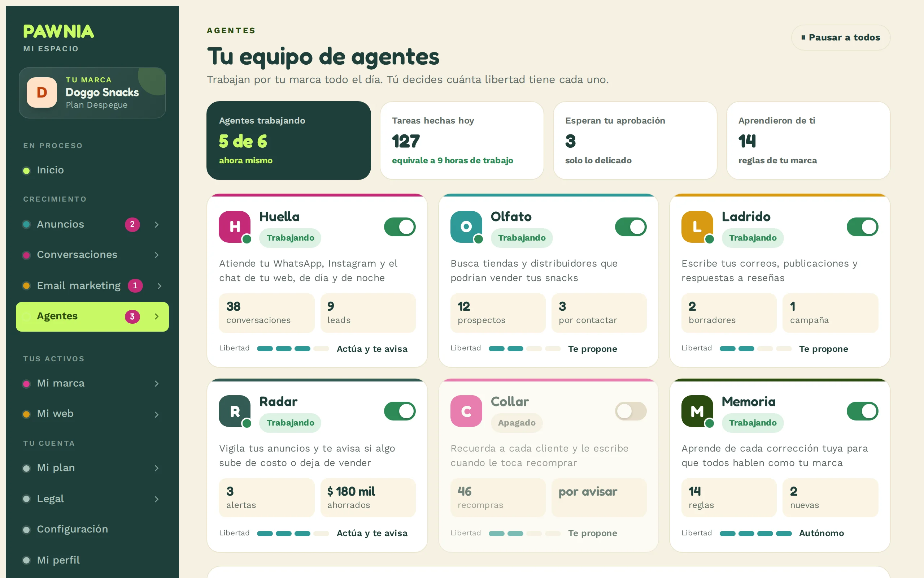Turn off the Huella agent switch

[x=400, y=227]
